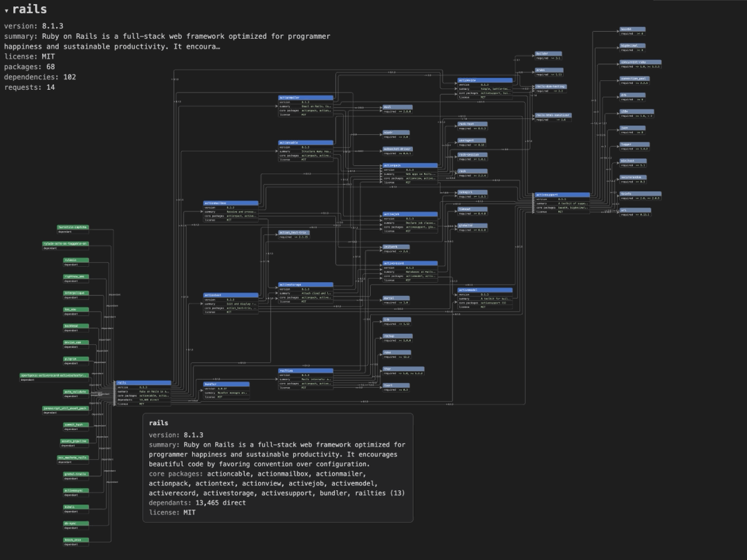Select the rack-test dependency node
Image resolution: width=747 pixels, height=560 pixels.
pos(472,126)
